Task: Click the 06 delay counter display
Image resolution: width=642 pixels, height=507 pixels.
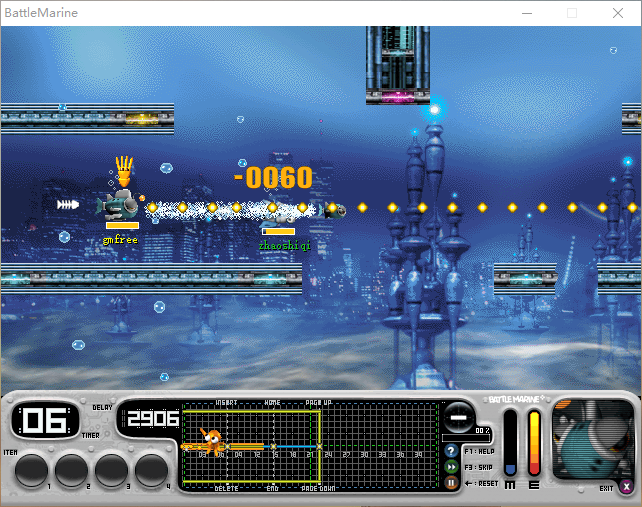Action: click(x=44, y=421)
